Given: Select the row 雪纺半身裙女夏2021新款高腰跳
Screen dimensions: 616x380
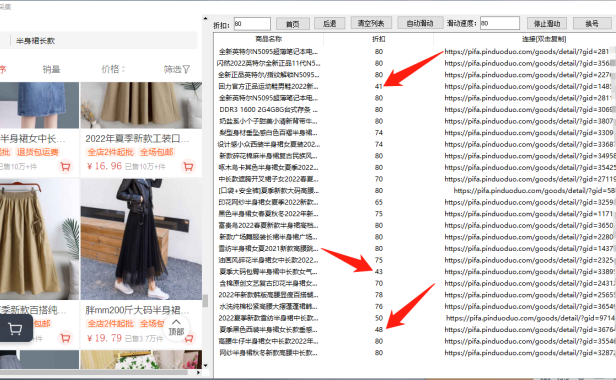Looking at the screenshot, I should (x=268, y=248).
